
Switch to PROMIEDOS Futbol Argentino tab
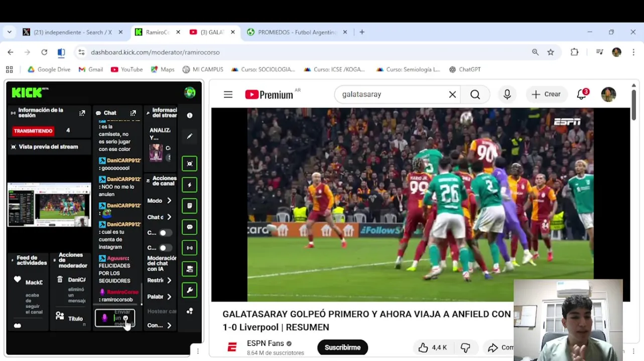pyautogui.click(x=297, y=32)
